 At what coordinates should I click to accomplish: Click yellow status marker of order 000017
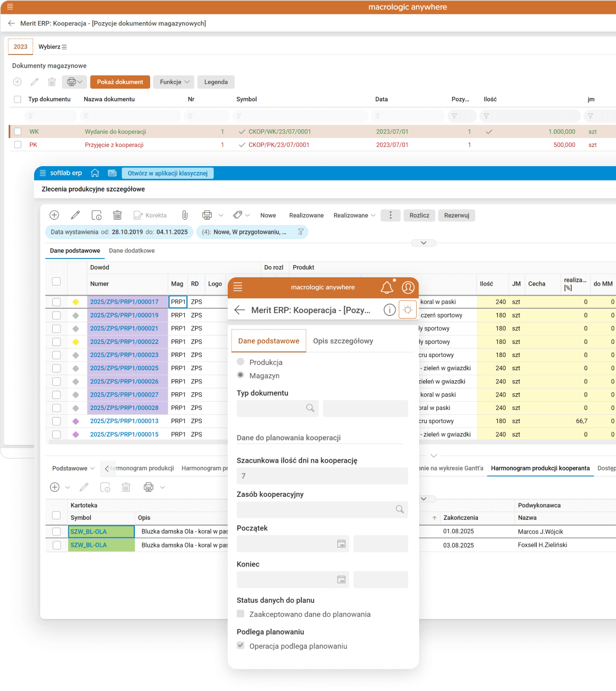[x=76, y=302]
